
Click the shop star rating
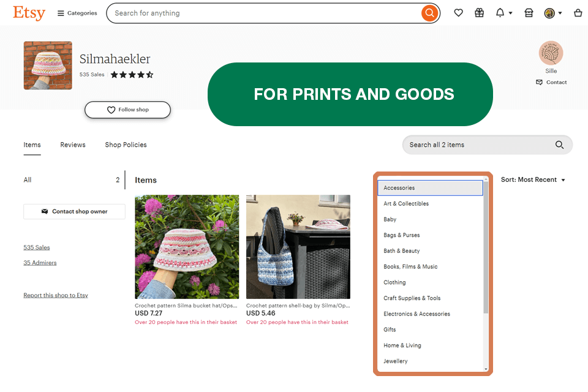(x=132, y=75)
